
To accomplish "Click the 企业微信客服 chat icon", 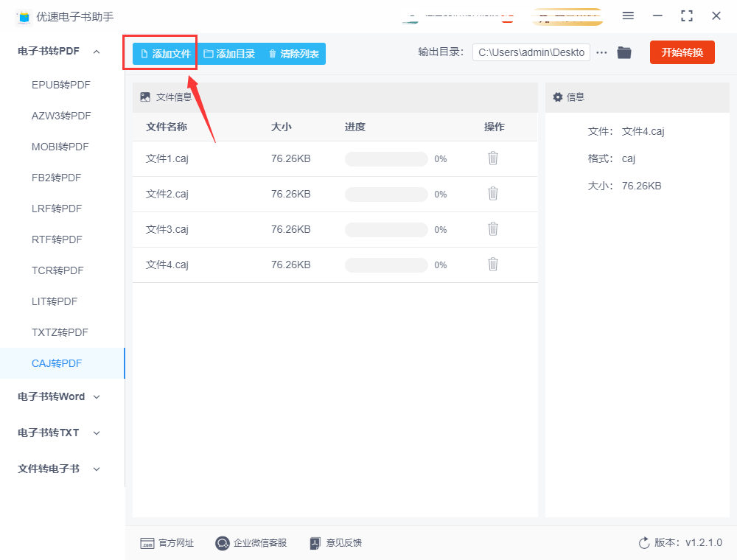I will point(222,544).
